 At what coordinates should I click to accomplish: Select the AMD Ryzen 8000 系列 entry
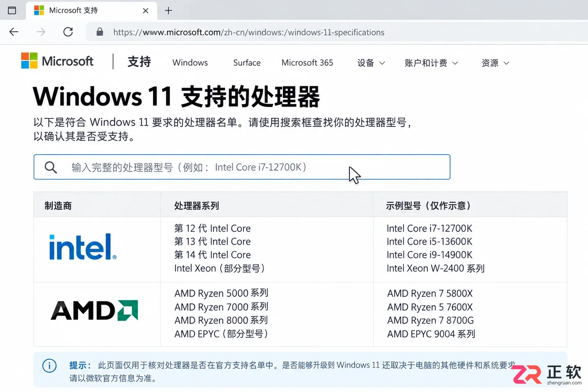(x=221, y=320)
